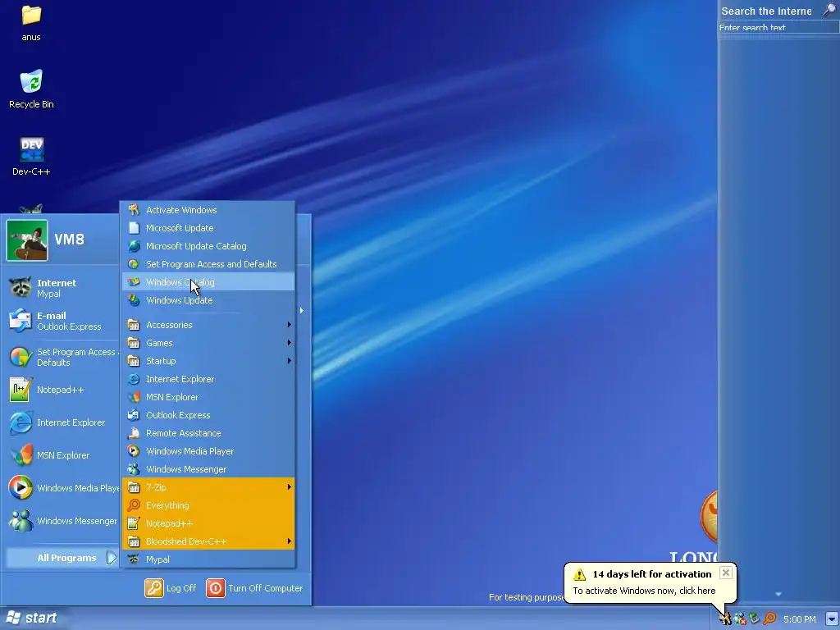Click the VM8 user account picture
Viewport: 840px width, 630px height.
27,240
